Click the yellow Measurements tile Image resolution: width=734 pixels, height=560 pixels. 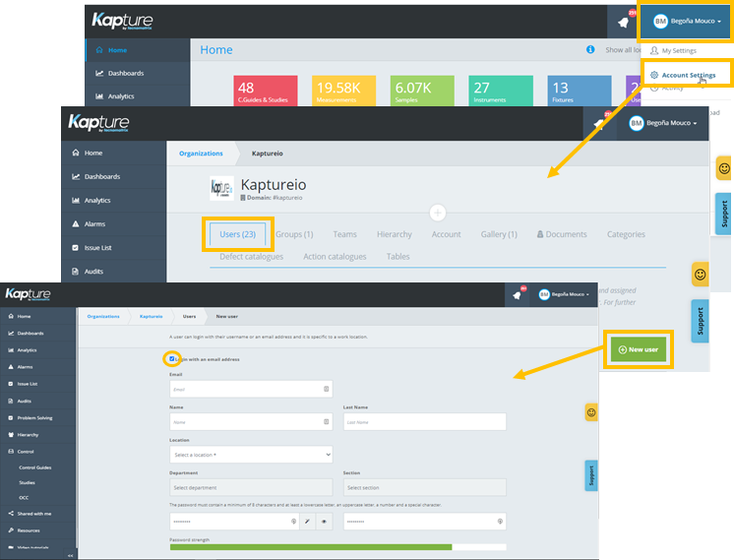click(x=343, y=91)
